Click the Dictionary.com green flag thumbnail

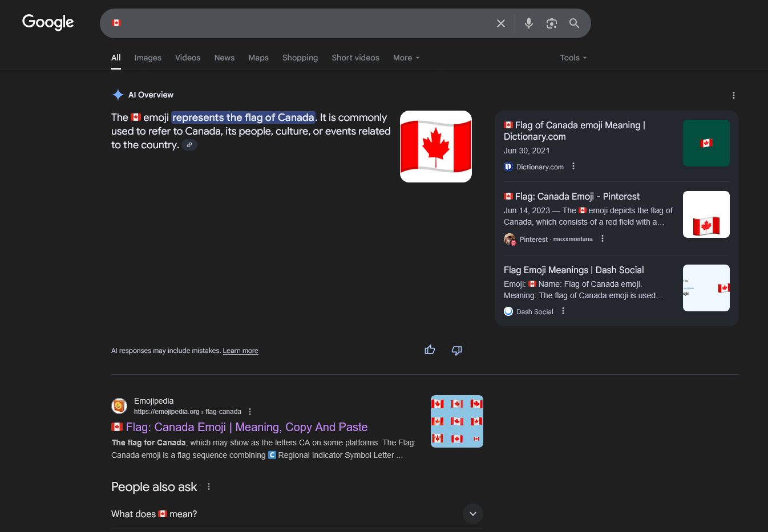point(706,143)
